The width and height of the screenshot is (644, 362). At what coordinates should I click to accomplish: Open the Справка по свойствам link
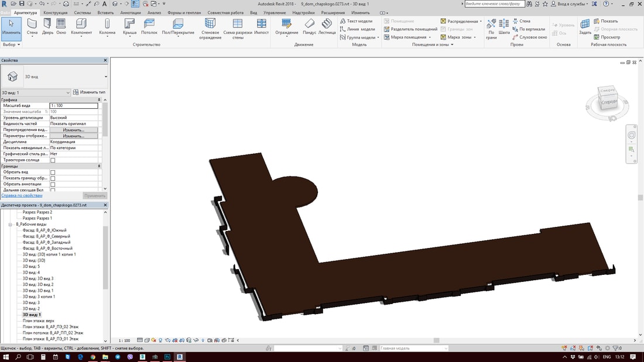22,195
